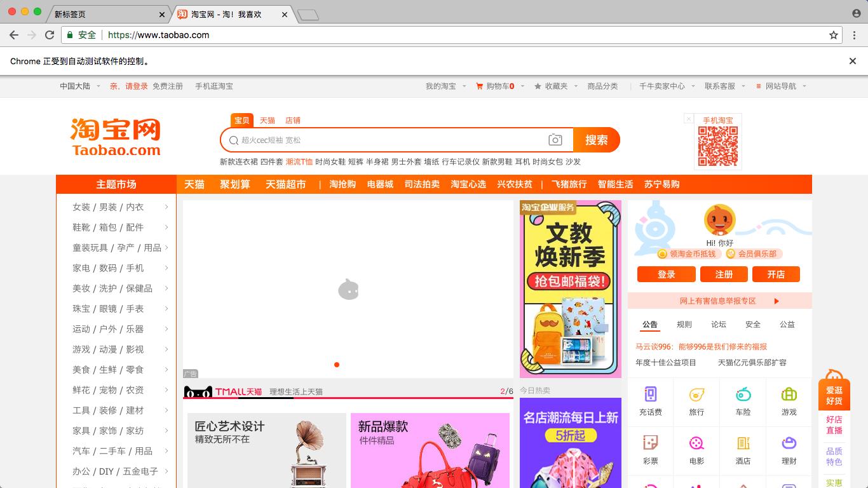Open the 我的淘宝 dropdown menu
The height and width of the screenshot is (488, 868).
[x=445, y=86]
